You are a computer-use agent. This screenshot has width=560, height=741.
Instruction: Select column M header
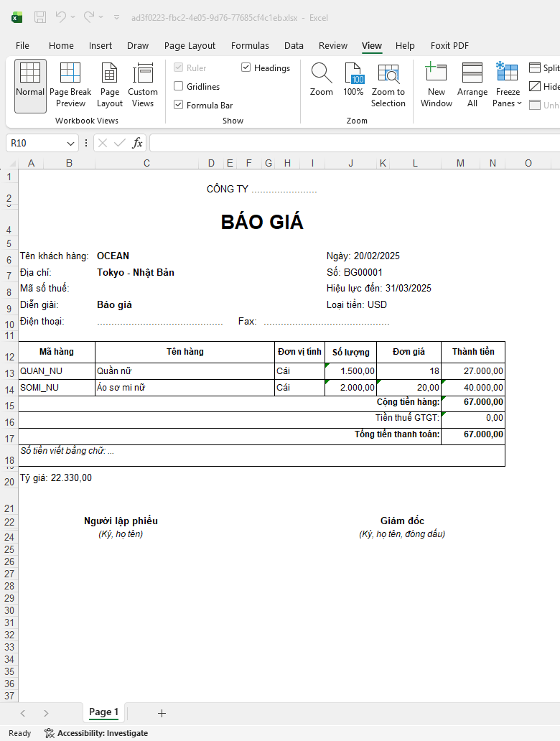point(460,164)
